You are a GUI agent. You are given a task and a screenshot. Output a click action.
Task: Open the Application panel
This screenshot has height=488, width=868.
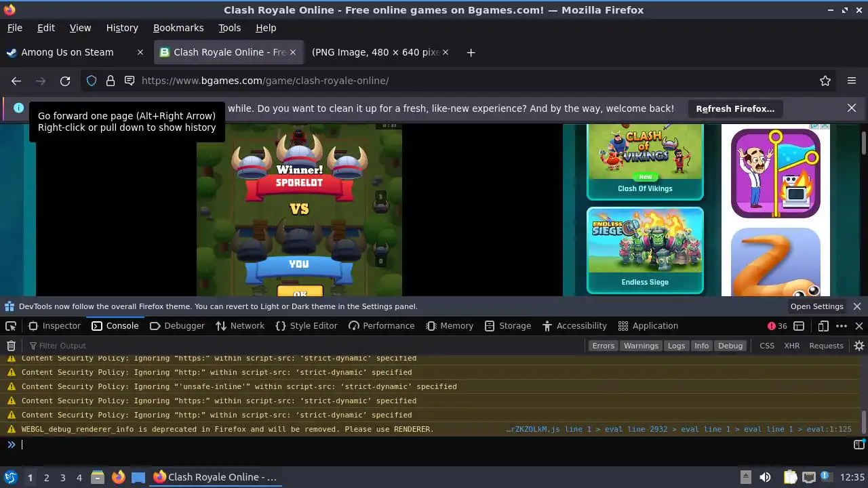(648, 326)
